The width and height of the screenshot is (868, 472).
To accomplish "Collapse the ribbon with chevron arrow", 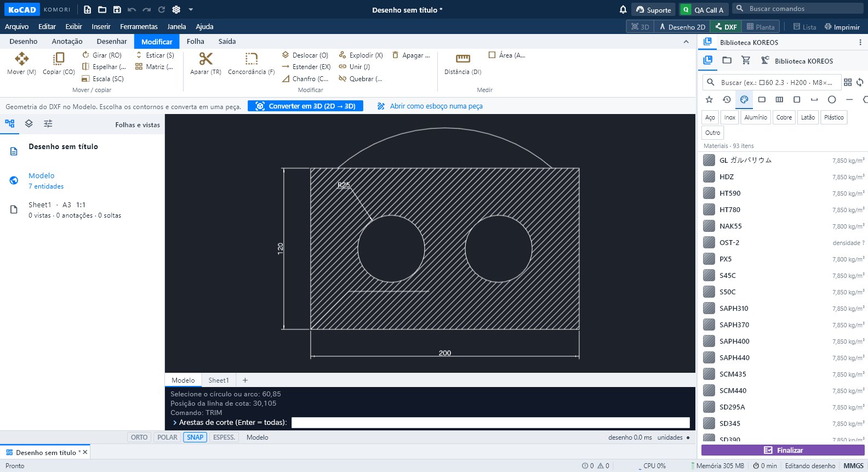I will pyautogui.click(x=686, y=42).
